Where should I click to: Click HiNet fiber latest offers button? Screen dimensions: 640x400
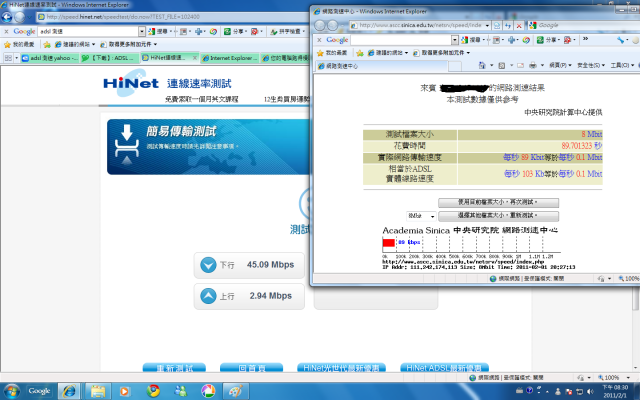point(341,367)
